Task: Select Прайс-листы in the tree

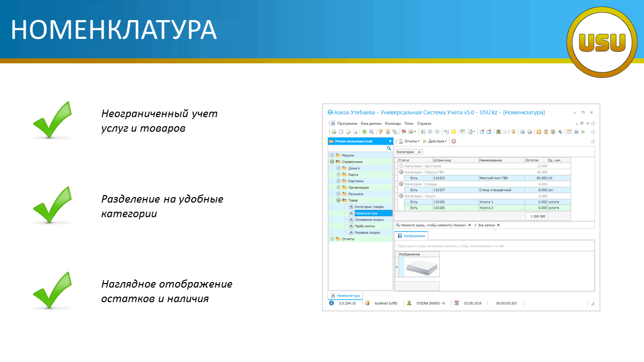Action: 365,226
